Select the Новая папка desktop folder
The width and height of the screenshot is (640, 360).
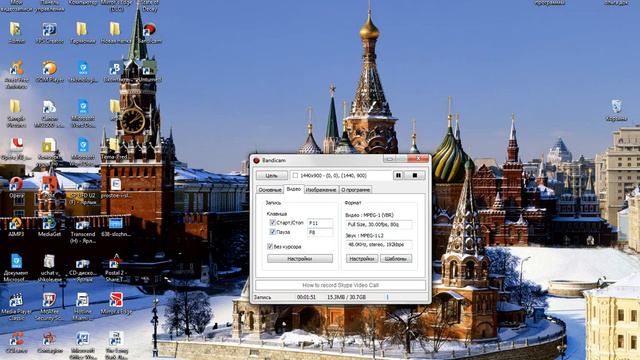116,33
